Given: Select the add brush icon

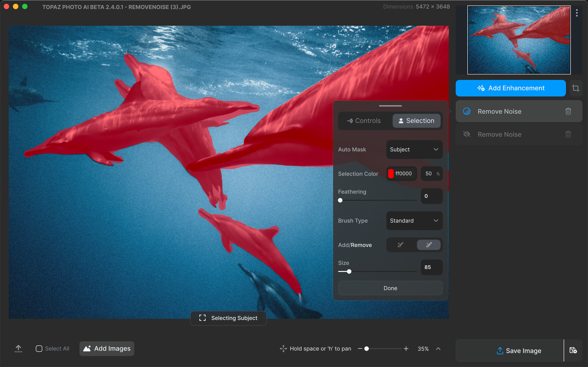Looking at the screenshot, I should click(x=400, y=245).
